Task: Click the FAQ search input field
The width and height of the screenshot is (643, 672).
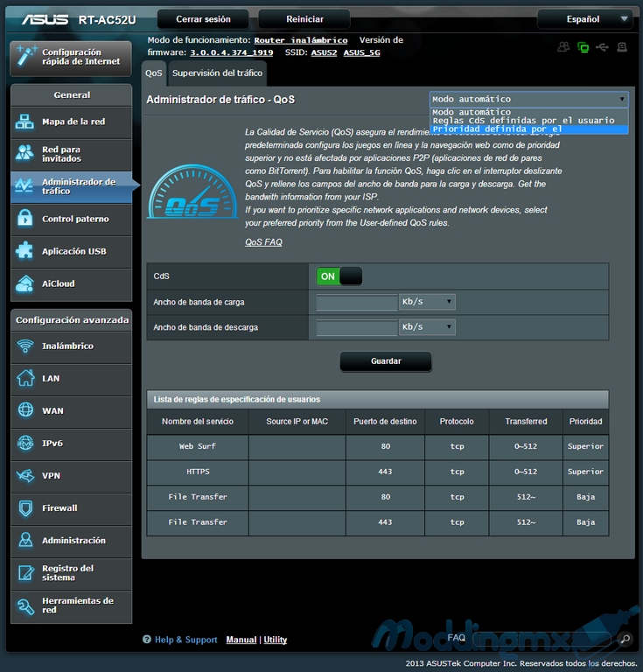Action: tap(543, 639)
